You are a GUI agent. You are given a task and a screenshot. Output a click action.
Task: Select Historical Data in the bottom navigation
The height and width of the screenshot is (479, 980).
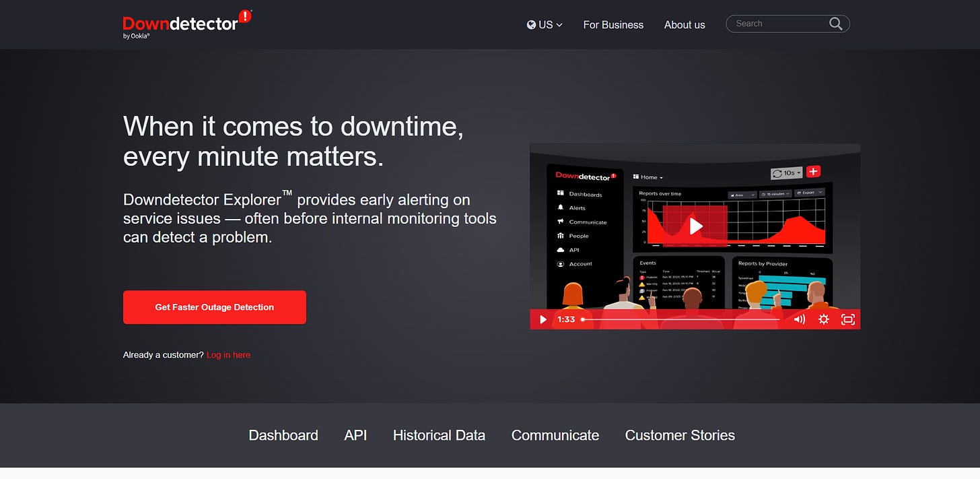439,435
